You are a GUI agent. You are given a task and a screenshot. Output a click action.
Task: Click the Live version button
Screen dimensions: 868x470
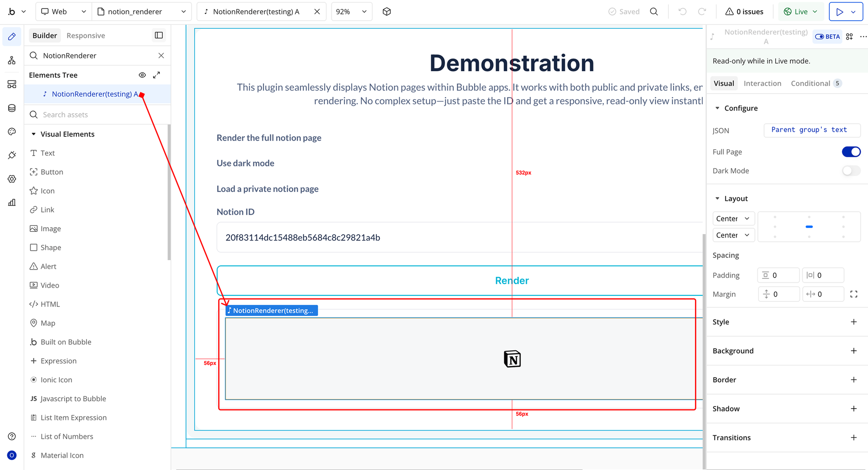click(x=801, y=11)
